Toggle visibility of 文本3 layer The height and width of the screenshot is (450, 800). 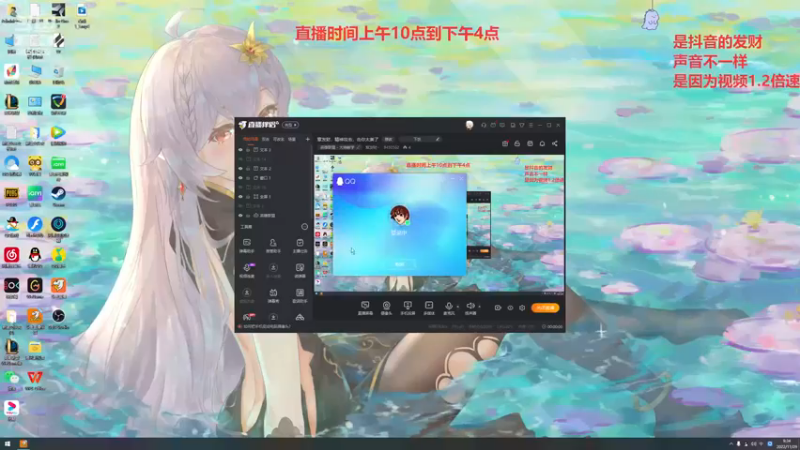coord(241,150)
